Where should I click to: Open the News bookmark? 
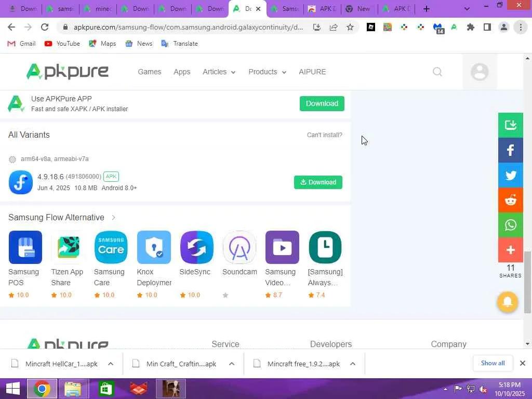139,44
